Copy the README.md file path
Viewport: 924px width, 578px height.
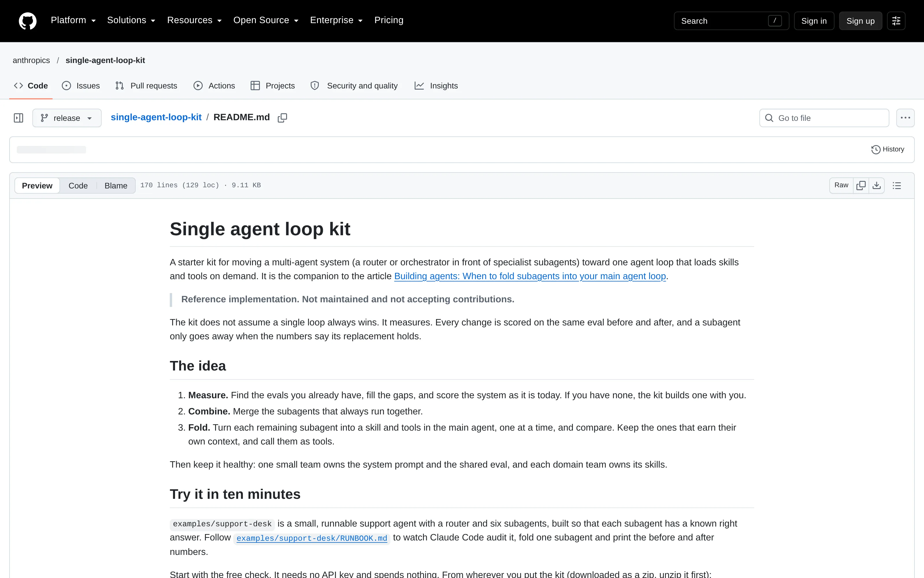pyautogui.click(x=282, y=118)
